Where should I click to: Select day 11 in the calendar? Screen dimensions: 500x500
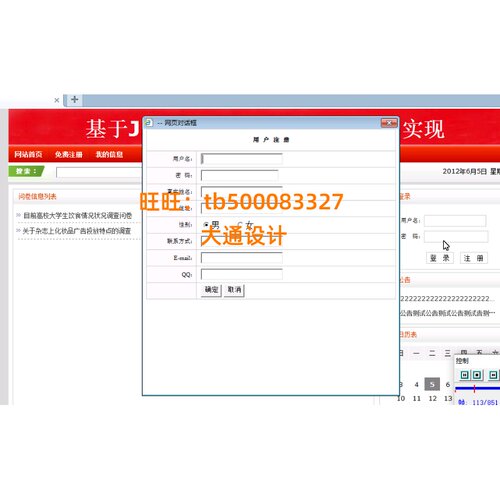(417, 398)
